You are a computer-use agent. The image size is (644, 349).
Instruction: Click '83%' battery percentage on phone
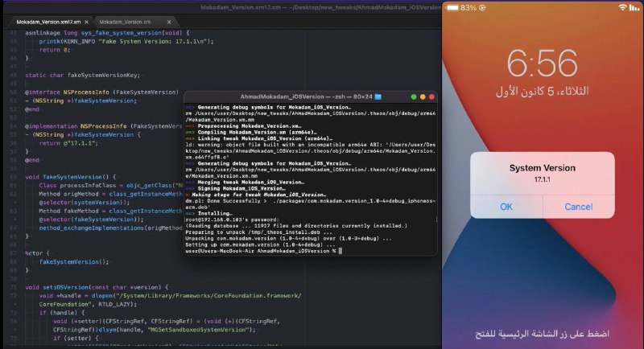click(469, 8)
